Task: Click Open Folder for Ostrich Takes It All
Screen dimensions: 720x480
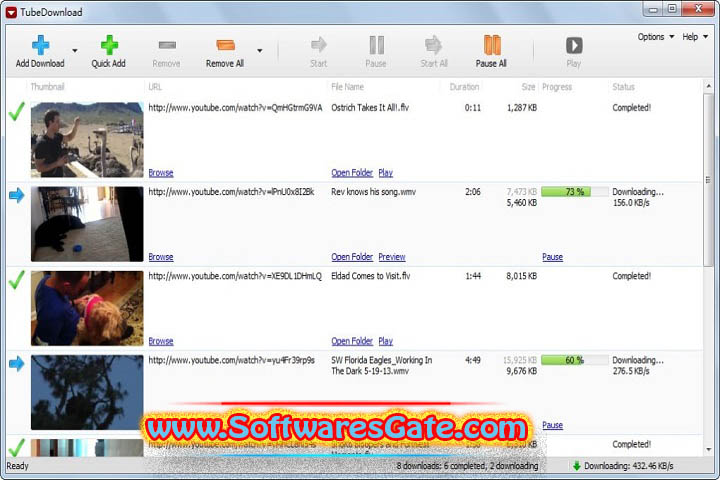Action: [352, 173]
